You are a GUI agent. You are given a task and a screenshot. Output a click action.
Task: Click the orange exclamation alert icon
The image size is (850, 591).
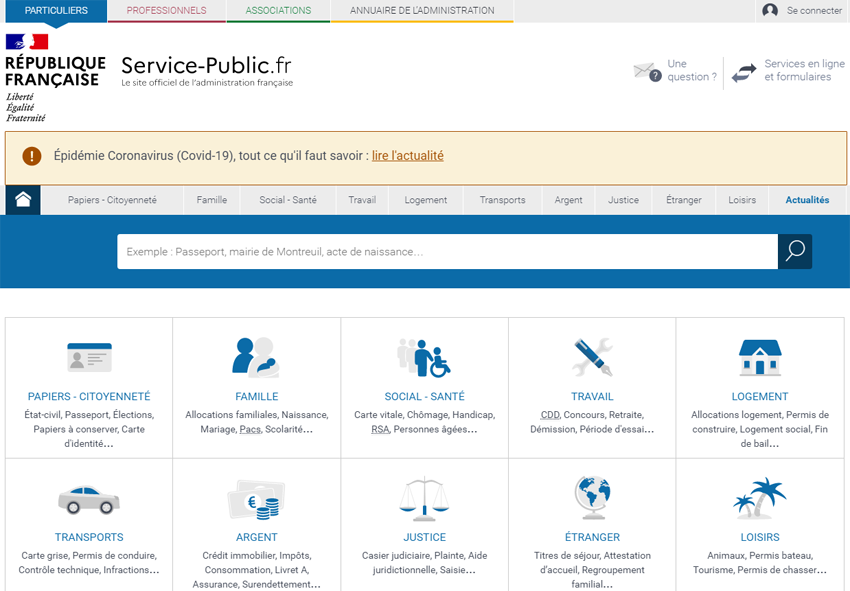point(32,157)
